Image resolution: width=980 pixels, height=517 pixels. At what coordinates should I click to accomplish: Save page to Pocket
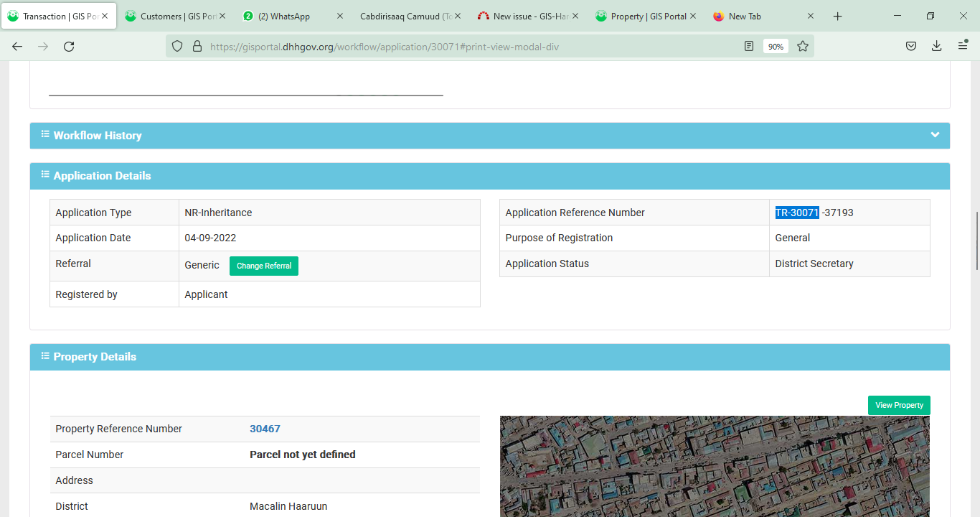pyautogui.click(x=910, y=46)
